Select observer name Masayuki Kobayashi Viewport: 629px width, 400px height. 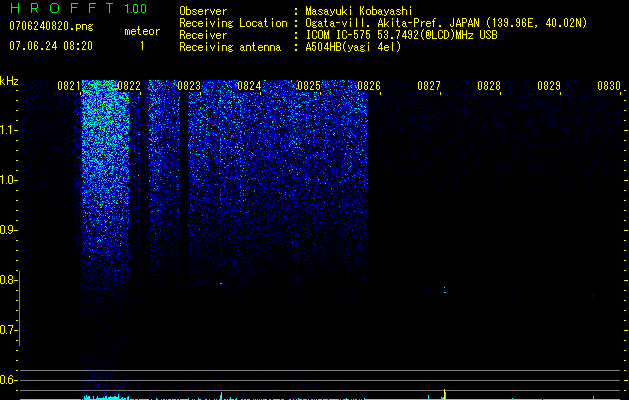coord(359,11)
